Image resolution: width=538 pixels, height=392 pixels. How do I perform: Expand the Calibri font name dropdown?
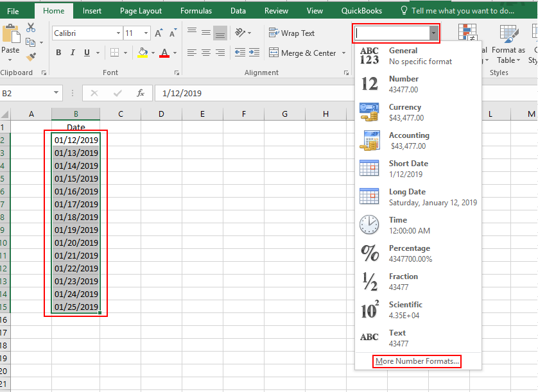coord(118,33)
